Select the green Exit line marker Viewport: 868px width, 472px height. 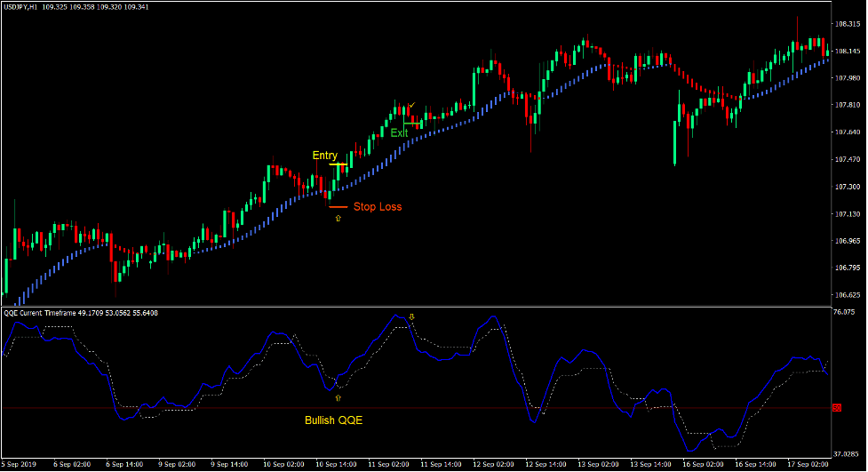coord(411,124)
